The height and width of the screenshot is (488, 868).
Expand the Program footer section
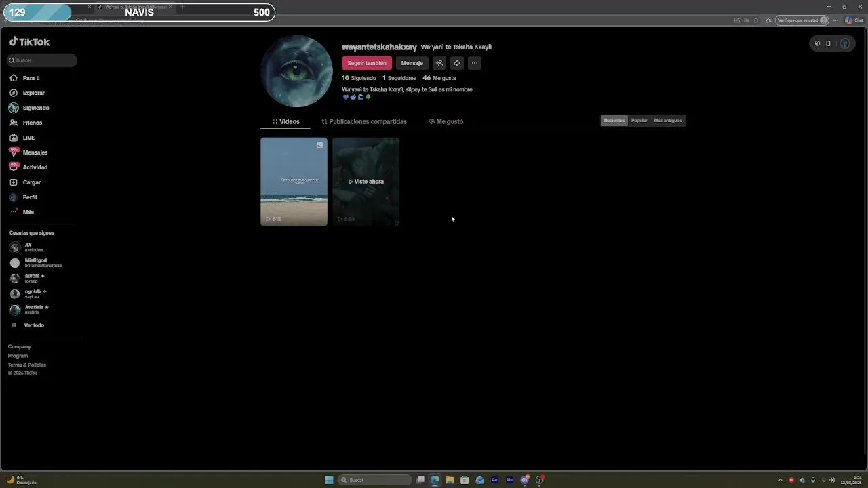click(x=18, y=356)
